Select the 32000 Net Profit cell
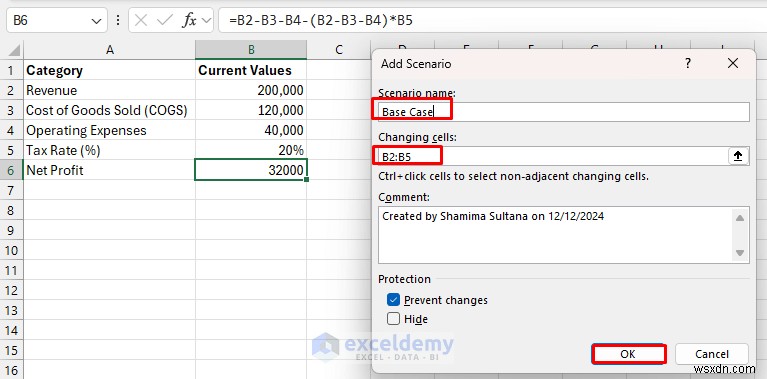Viewport: 767px width, 379px height. click(251, 170)
